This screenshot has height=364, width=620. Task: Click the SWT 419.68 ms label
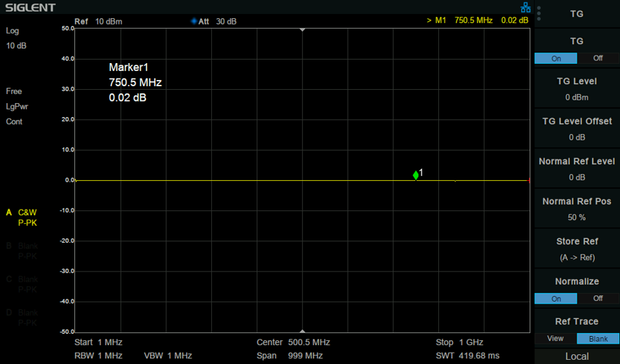(467, 356)
